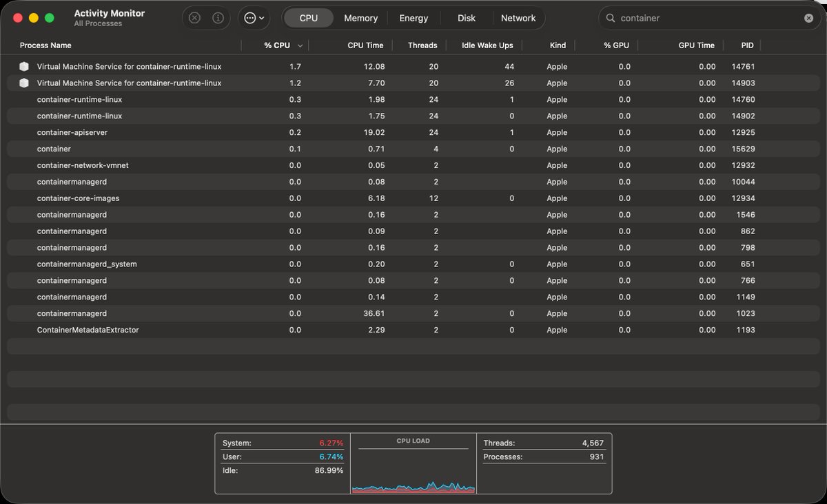
Task: Click the Idle 86.99% value
Action: 329,470
